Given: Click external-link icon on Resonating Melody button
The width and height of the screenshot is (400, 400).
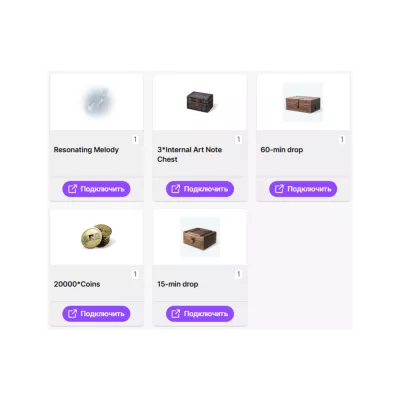Looking at the screenshot, I should click(x=72, y=189).
